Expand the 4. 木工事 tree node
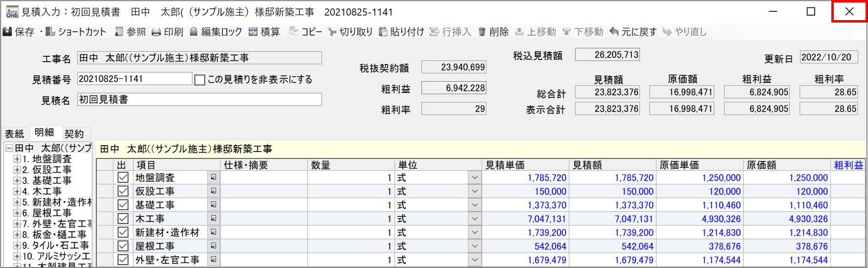Screen dimensions: 868x268 pyautogui.click(x=17, y=191)
